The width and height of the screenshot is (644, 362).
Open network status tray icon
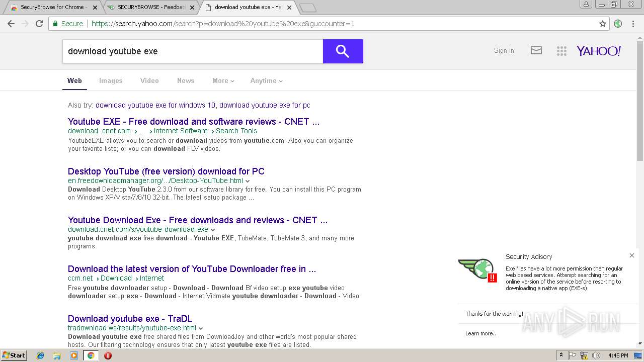[x=584, y=355]
